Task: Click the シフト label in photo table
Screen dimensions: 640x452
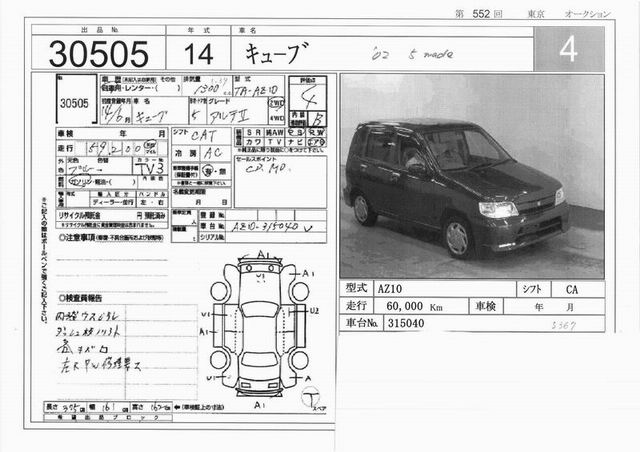Action: pos(532,289)
